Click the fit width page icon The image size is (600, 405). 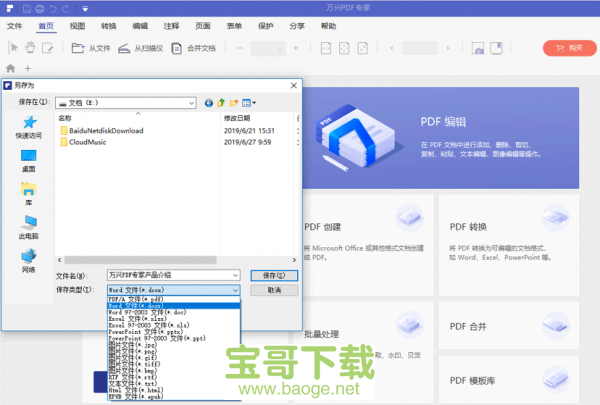click(x=326, y=48)
